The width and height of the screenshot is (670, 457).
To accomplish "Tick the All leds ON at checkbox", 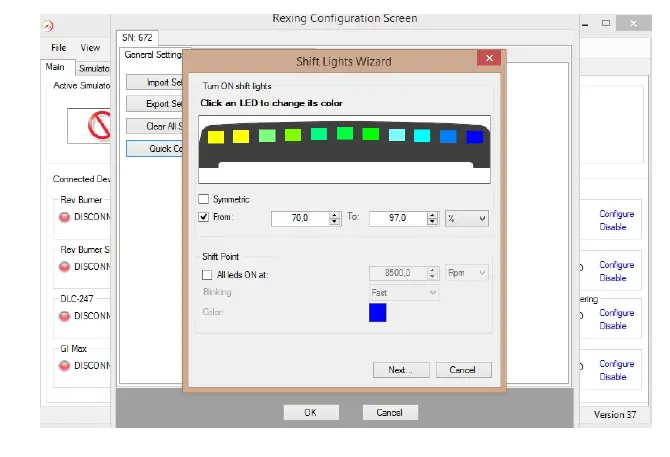I will pos(207,275).
